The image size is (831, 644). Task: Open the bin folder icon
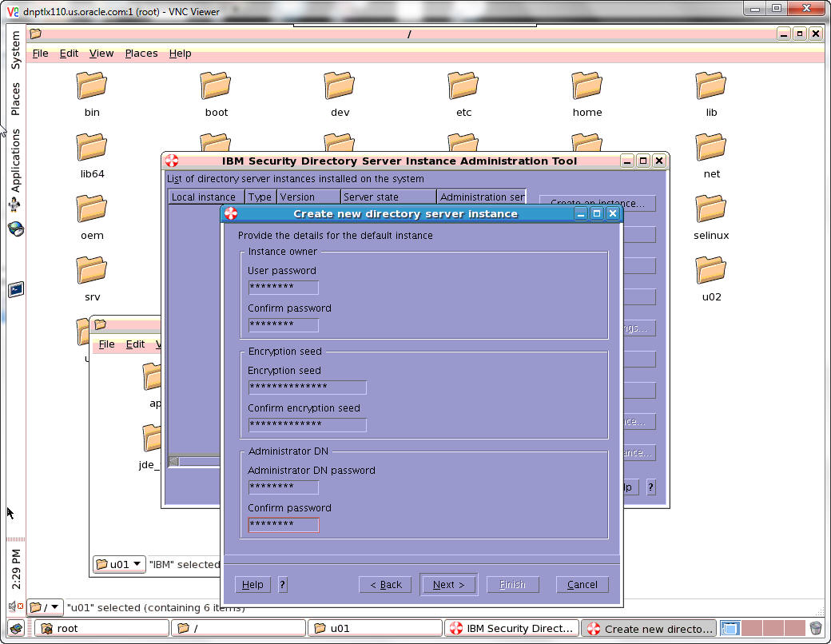pos(92,85)
